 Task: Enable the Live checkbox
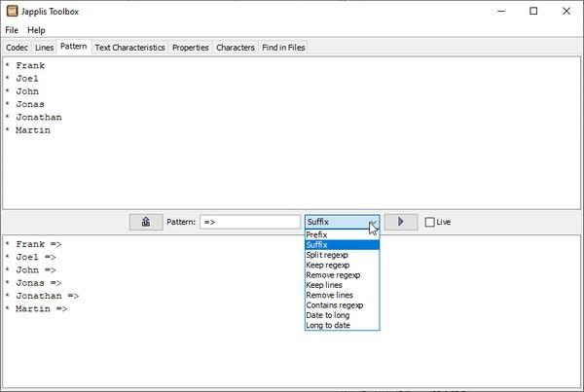[x=429, y=222]
